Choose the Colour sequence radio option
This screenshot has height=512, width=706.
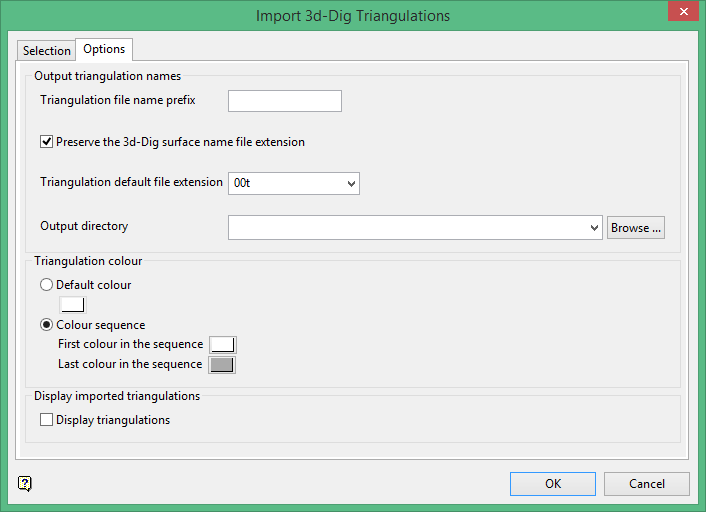click(47, 325)
